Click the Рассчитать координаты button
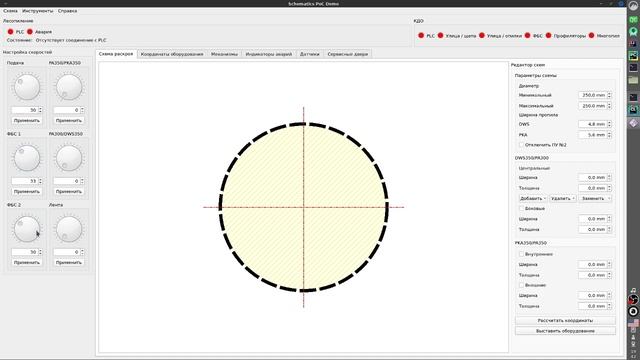Image resolution: width=640 pixels, height=360 pixels. (565, 321)
